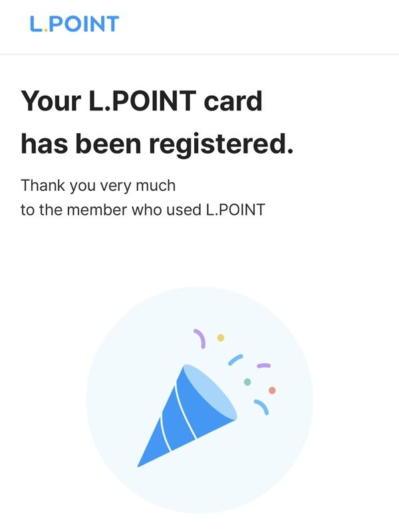This screenshot has height=532, width=399.
Task: Click the blue curved confetti below the orange dot
Action: [x=261, y=406]
